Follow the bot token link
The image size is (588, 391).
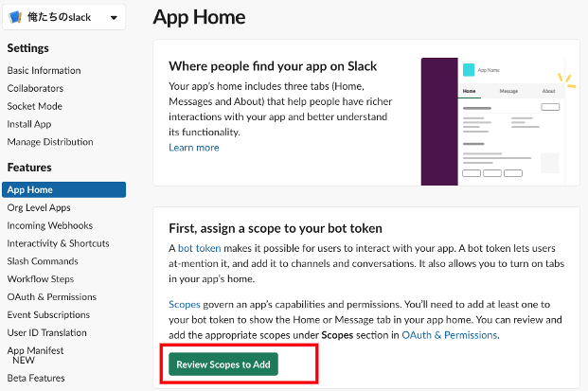tap(199, 247)
